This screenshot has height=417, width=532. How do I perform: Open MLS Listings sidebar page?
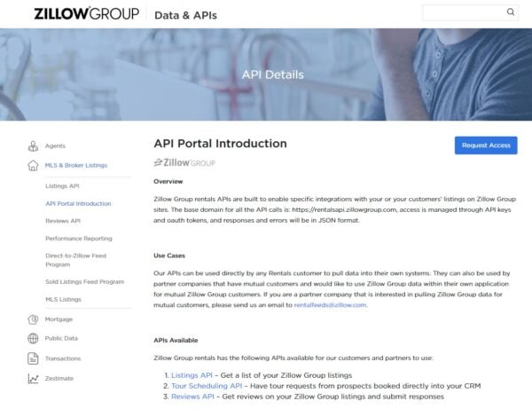click(x=64, y=300)
